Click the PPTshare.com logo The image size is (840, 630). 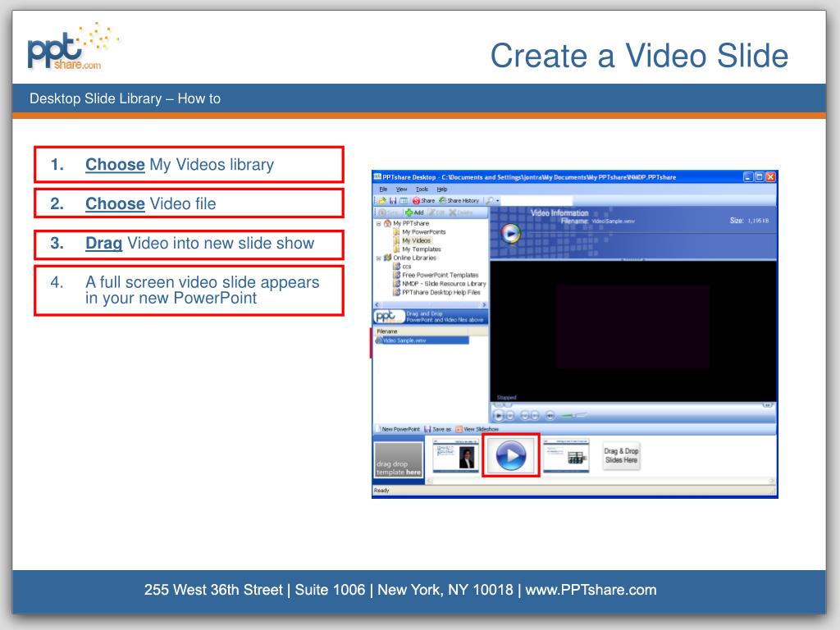(x=73, y=47)
